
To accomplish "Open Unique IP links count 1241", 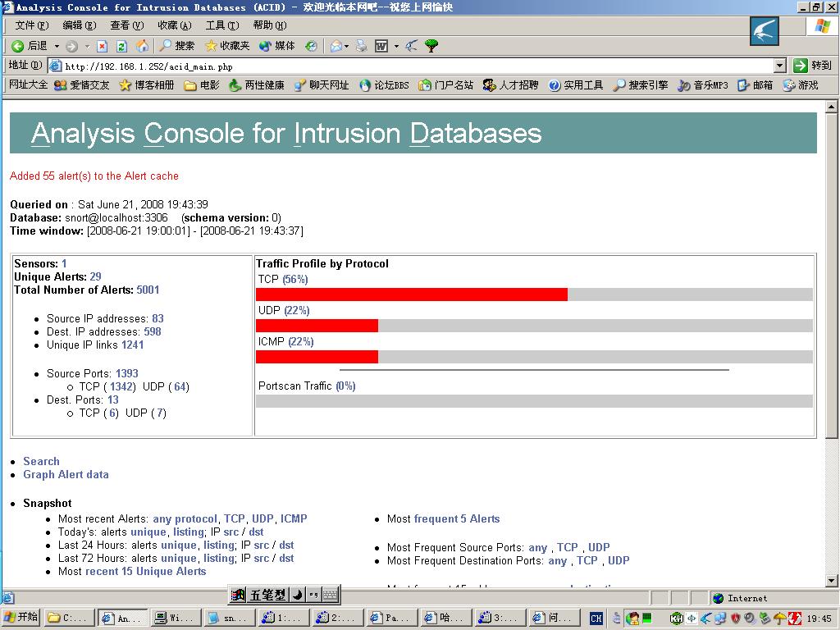I will pyautogui.click(x=132, y=345).
